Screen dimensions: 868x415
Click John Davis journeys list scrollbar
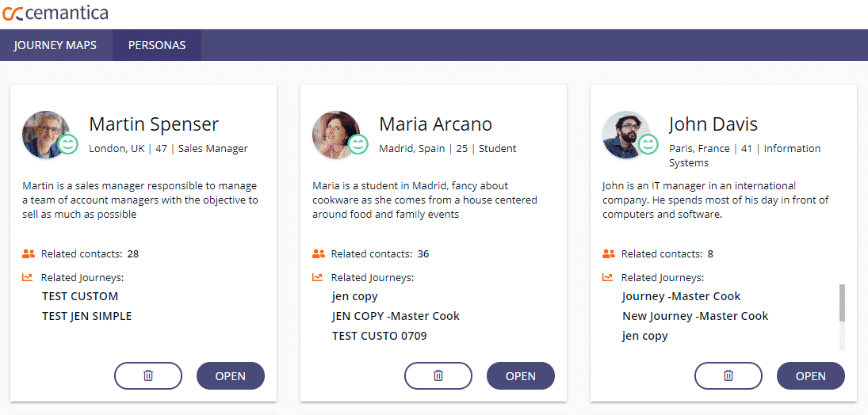tap(843, 303)
